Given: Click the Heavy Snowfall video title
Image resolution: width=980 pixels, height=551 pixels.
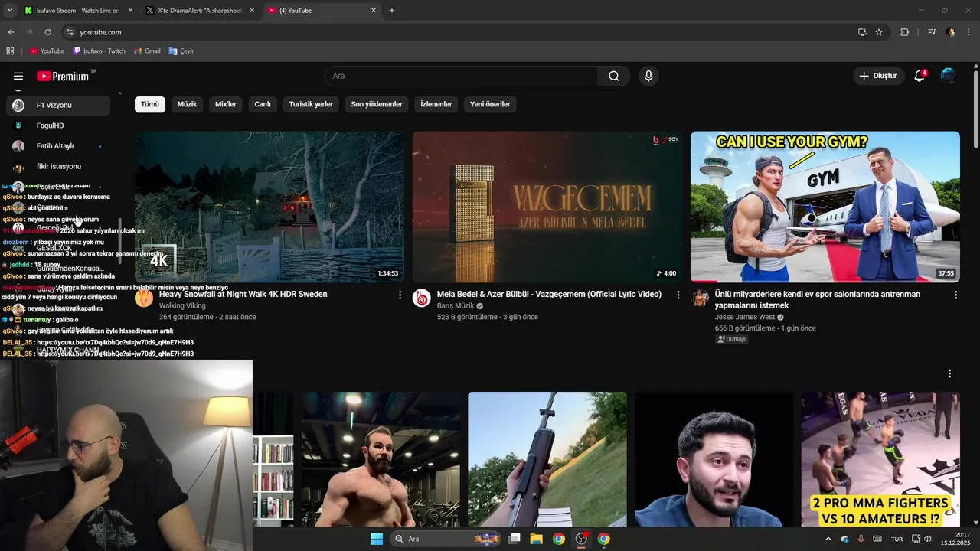Looking at the screenshot, I should tap(243, 294).
